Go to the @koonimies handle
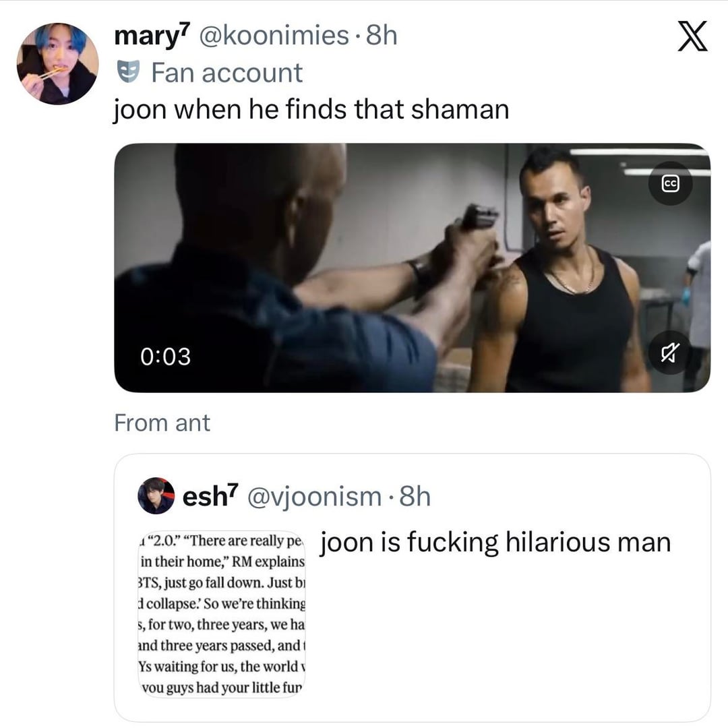 (x=272, y=36)
